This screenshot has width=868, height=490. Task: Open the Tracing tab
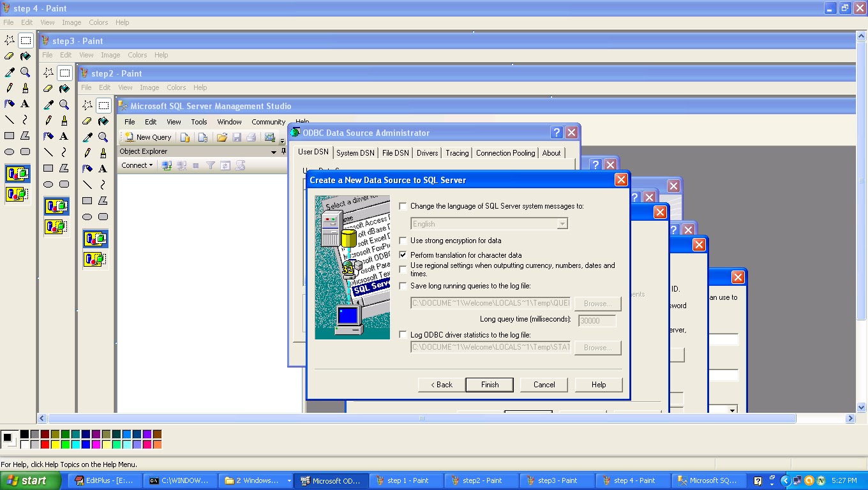pyautogui.click(x=457, y=153)
